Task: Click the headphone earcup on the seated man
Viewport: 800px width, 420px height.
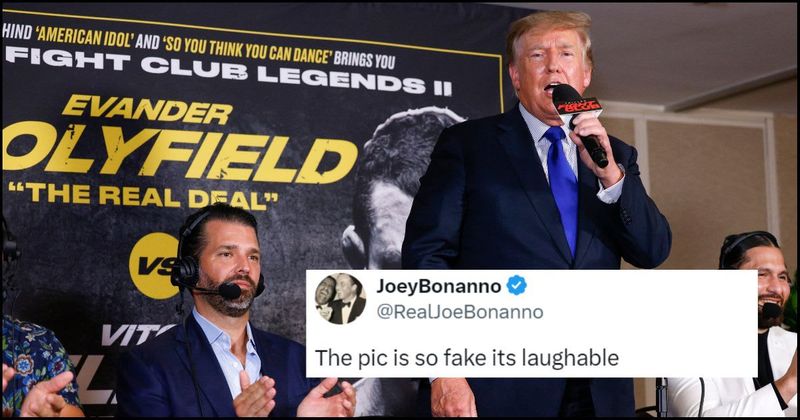Action: pyautogui.click(x=186, y=271)
